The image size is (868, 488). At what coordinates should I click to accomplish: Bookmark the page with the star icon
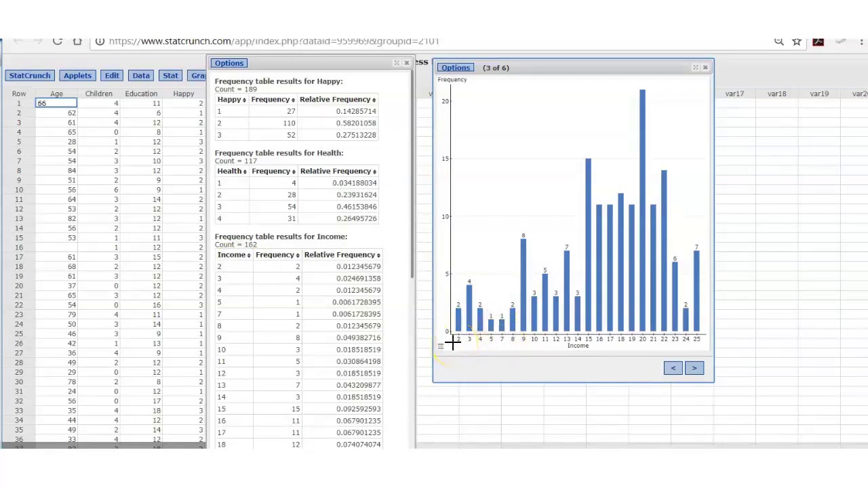pos(797,41)
